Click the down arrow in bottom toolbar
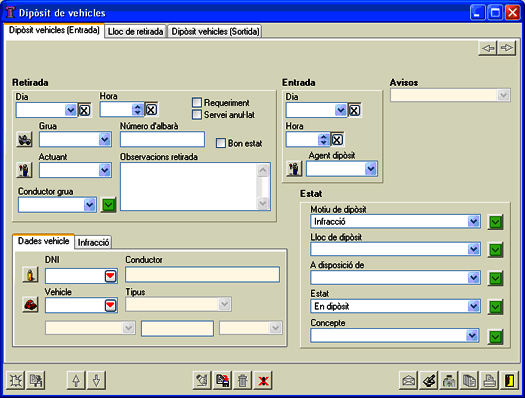 pyautogui.click(x=96, y=380)
